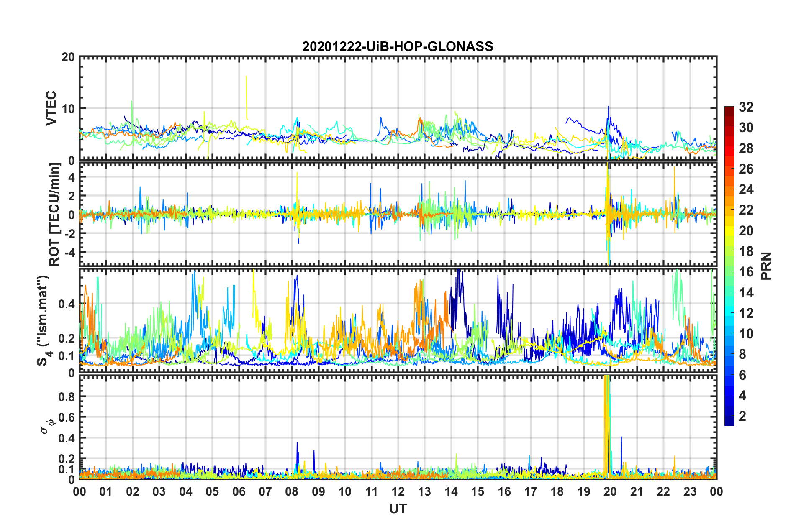This screenshot has height=532, width=796.
Task: Select the 09 tick on UT axis
Action: (318, 491)
